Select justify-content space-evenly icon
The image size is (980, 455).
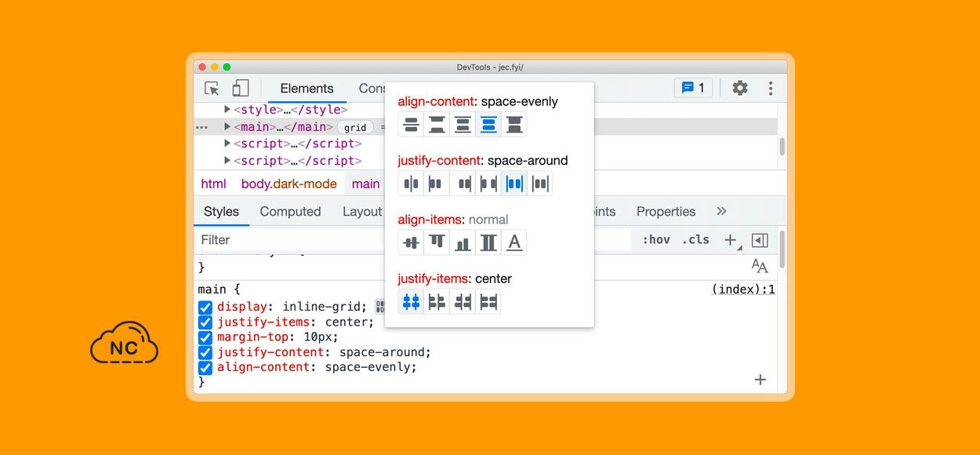[x=540, y=184]
